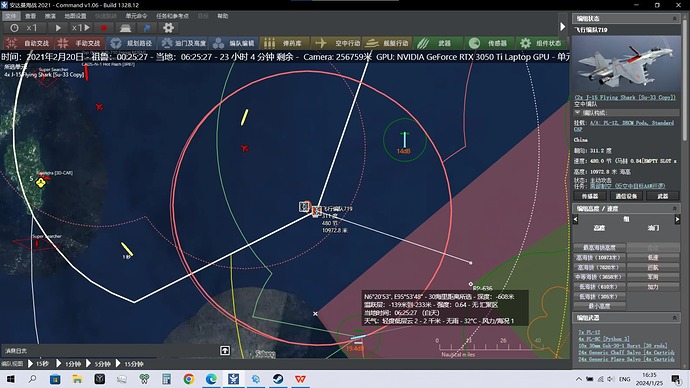Collapse the 编组武器 panel header

[675, 318]
